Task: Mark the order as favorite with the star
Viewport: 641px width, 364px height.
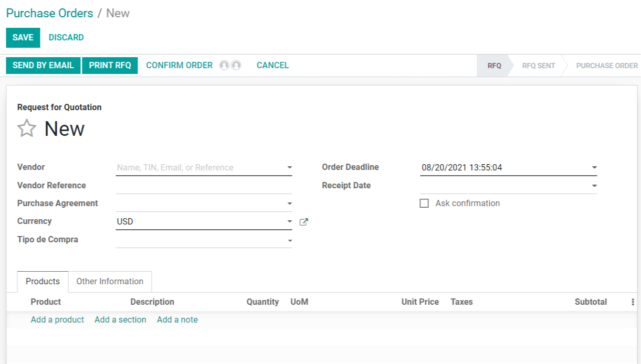Action: tap(27, 128)
